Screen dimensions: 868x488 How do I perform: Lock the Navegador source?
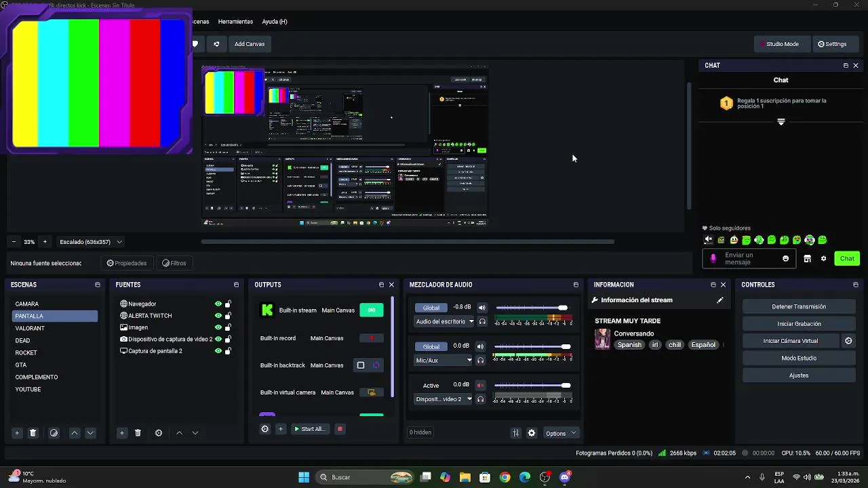pyautogui.click(x=228, y=304)
